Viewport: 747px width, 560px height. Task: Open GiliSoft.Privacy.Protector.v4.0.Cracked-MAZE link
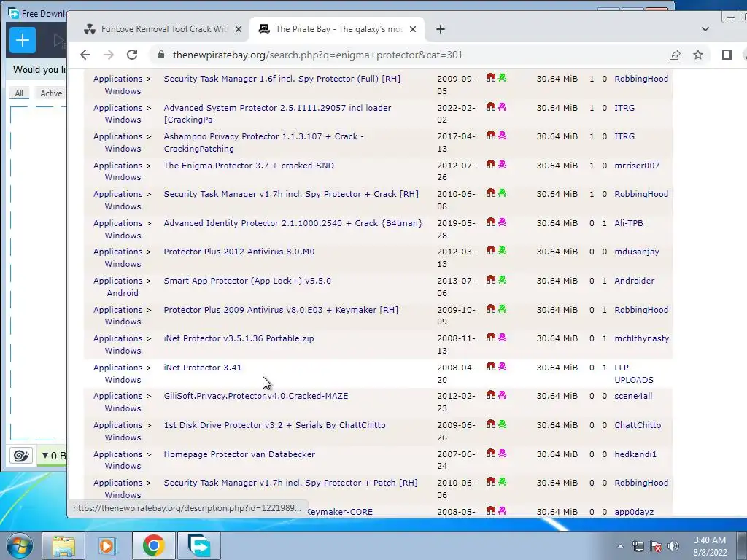pyautogui.click(x=256, y=396)
